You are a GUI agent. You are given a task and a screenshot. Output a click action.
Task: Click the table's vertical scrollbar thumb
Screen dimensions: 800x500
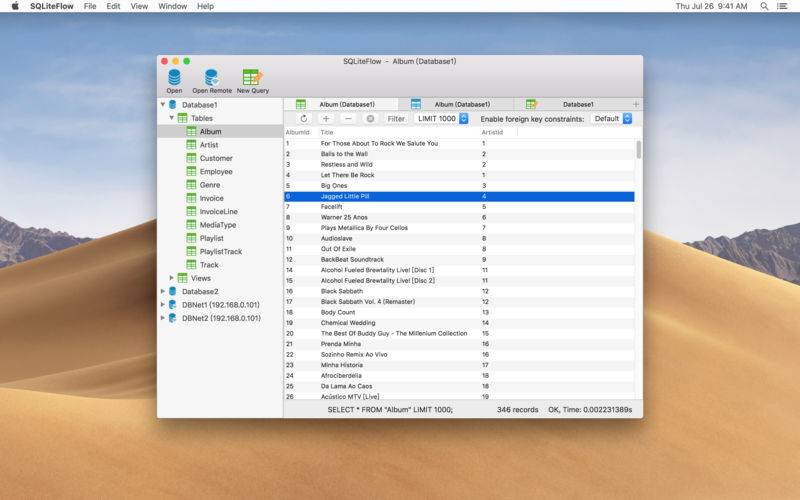pyautogui.click(x=639, y=149)
